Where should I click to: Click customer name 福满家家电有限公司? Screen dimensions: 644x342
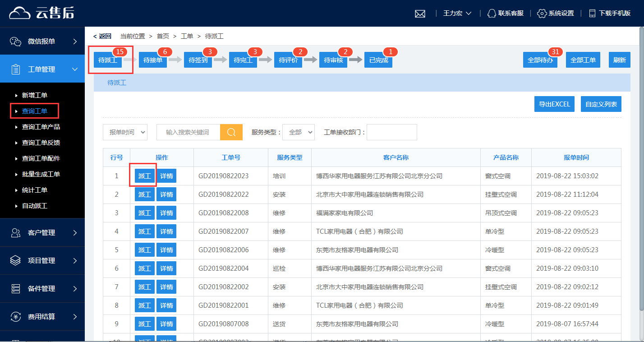345,213
